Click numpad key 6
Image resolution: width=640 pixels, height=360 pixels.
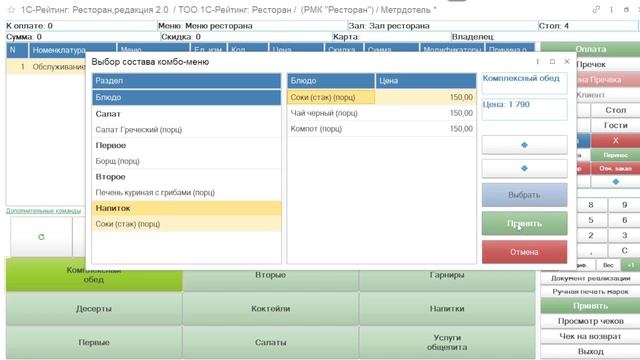tap(624, 220)
